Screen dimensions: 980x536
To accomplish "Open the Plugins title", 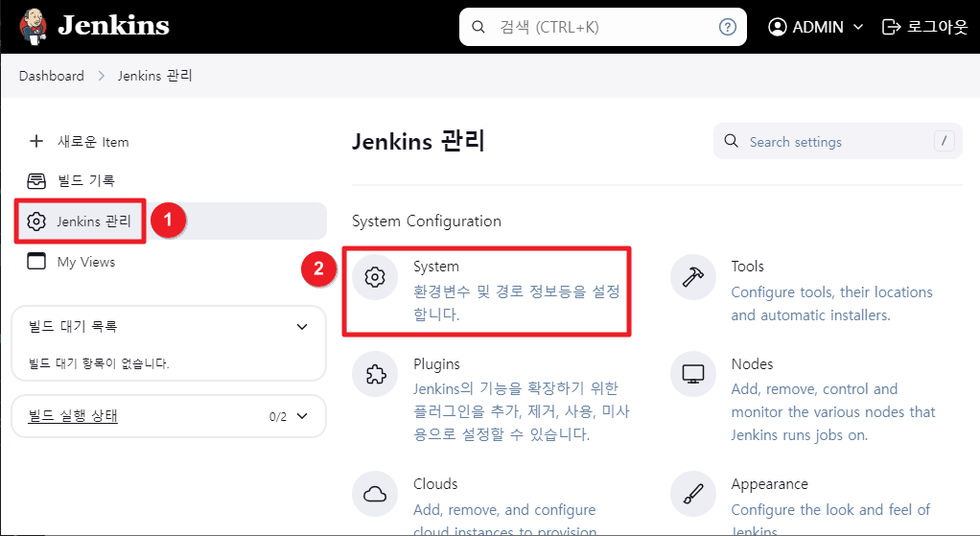I will 436,364.
